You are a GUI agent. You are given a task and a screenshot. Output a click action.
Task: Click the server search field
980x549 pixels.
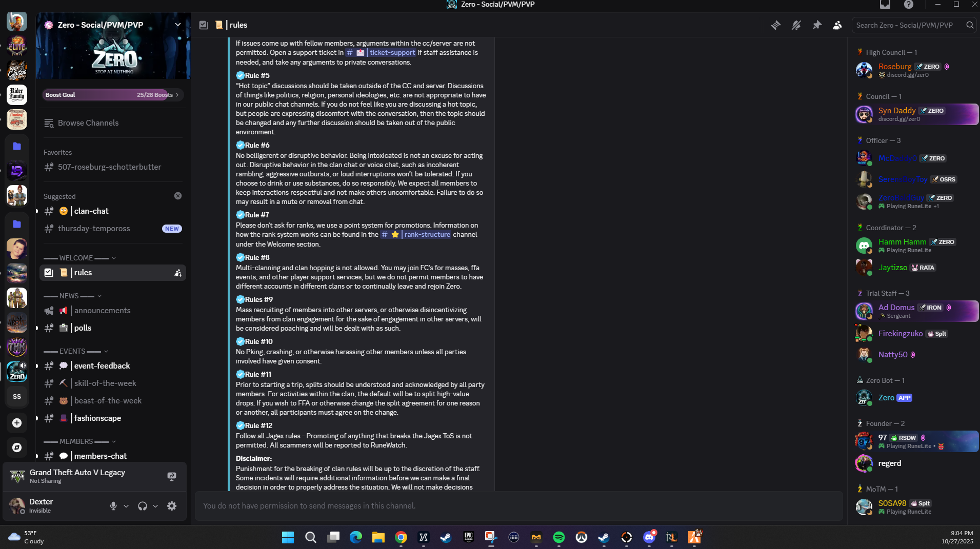pos(909,25)
